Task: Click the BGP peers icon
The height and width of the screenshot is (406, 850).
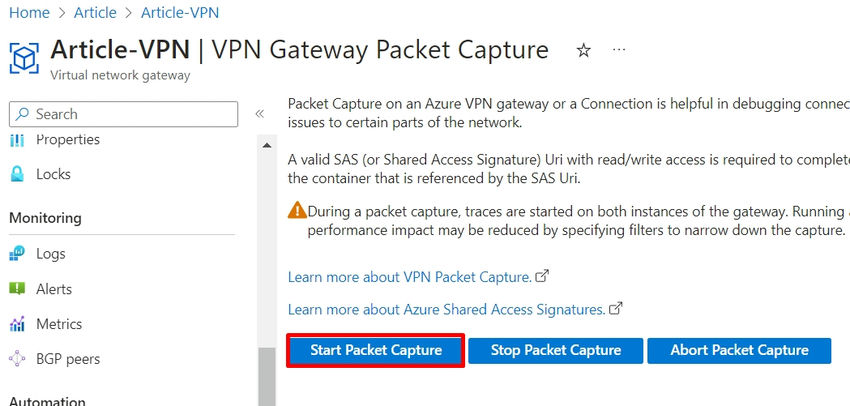Action: point(17,358)
